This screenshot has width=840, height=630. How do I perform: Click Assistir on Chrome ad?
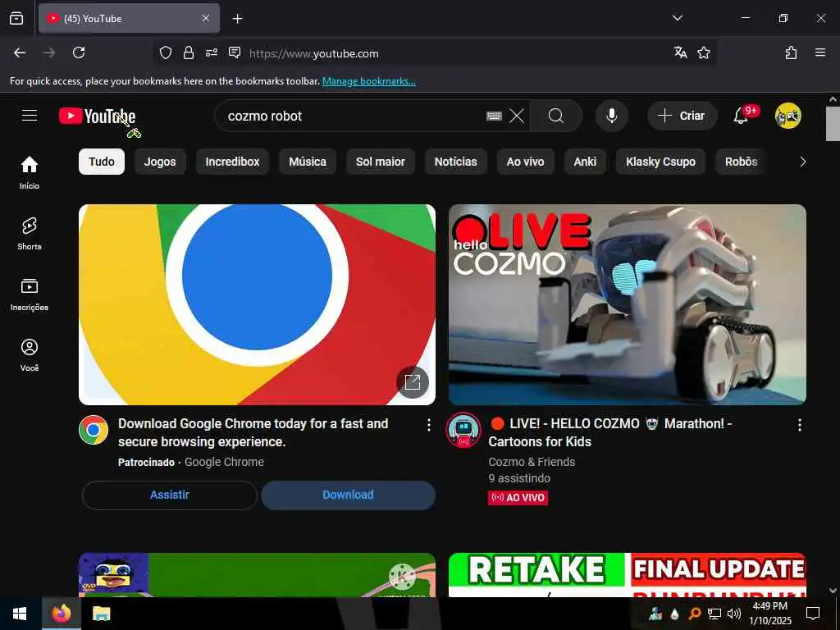pyautogui.click(x=170, y=495)
